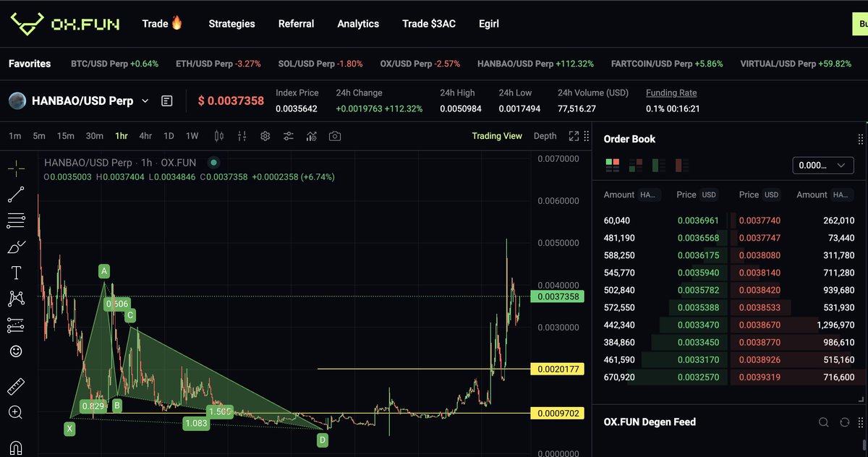Open the order book price grouping dropdown
The width and height of the screenshot is (868, 457).
pos(823,166)
